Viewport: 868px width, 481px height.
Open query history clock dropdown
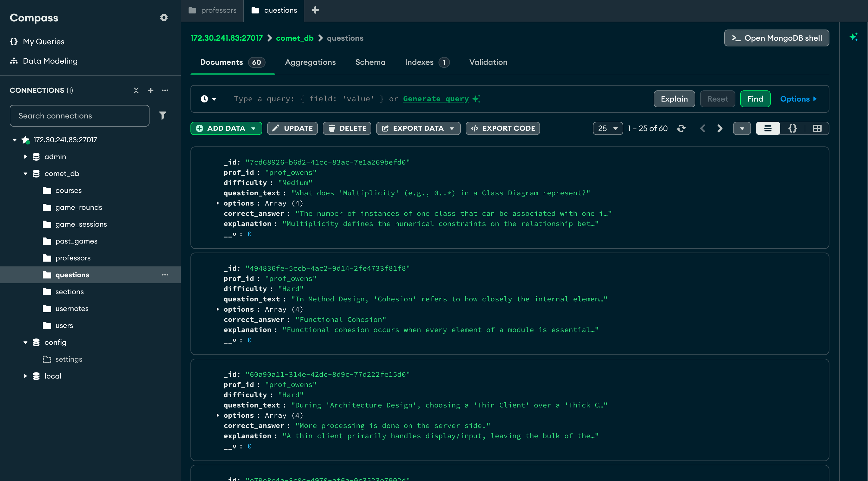pyautogui.click(x=208, y=99)
